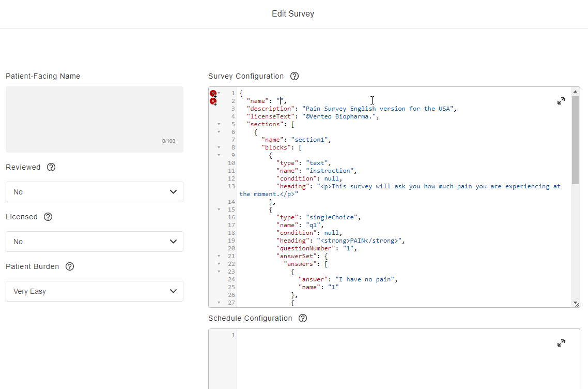
Task: Open the Patient Burden dropdown
Action: pyautogui.click(x=94, y=291)
